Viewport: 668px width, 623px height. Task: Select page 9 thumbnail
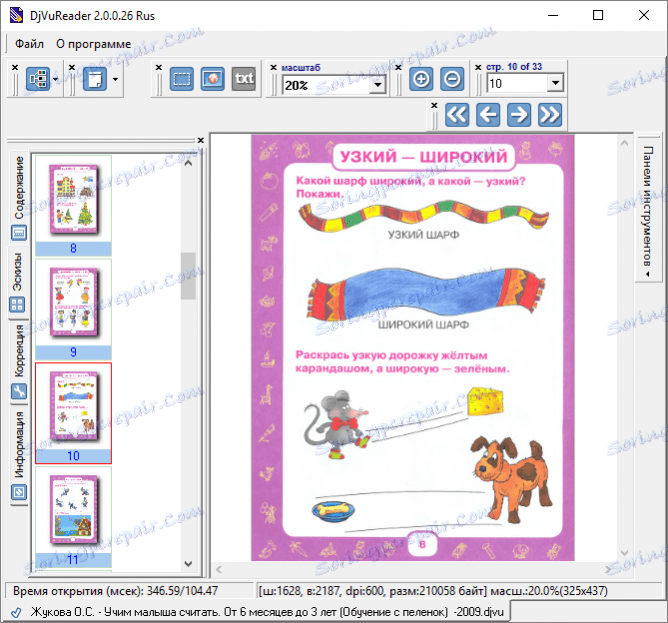(x=73, y=309)
